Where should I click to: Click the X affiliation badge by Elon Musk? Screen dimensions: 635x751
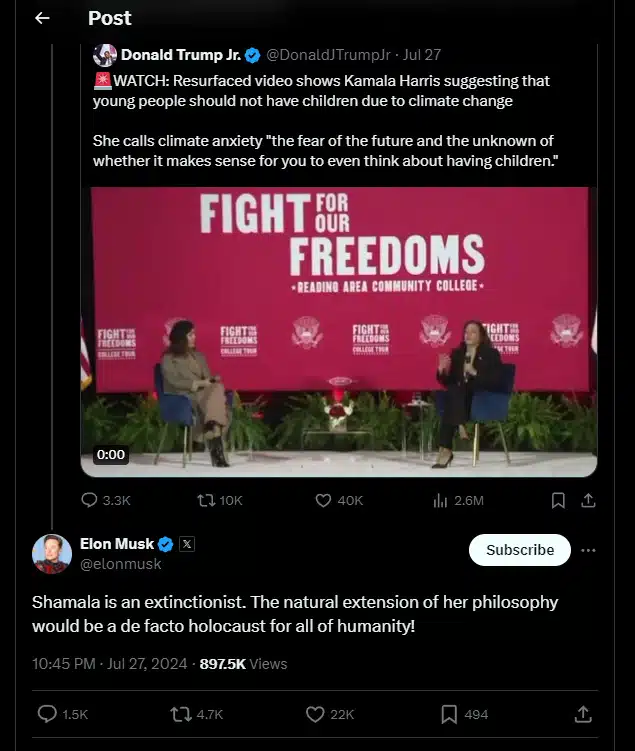(187, 544)
